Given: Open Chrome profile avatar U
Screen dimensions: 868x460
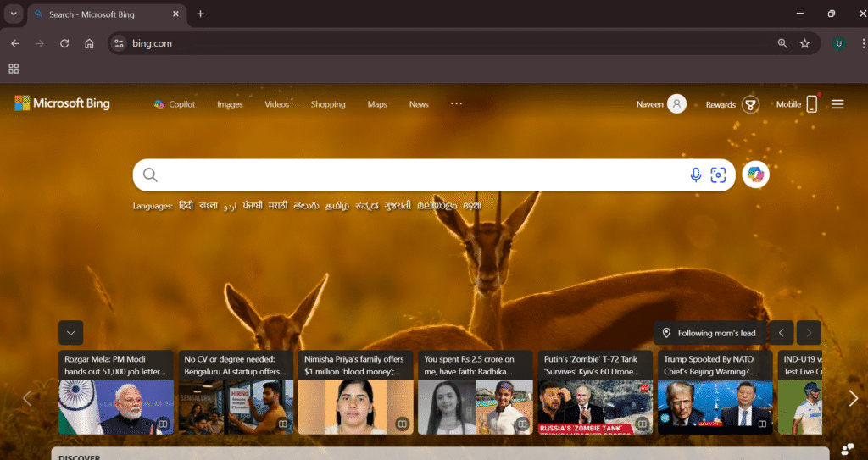Looking at the screenshot, I should (x=839, y=43).
